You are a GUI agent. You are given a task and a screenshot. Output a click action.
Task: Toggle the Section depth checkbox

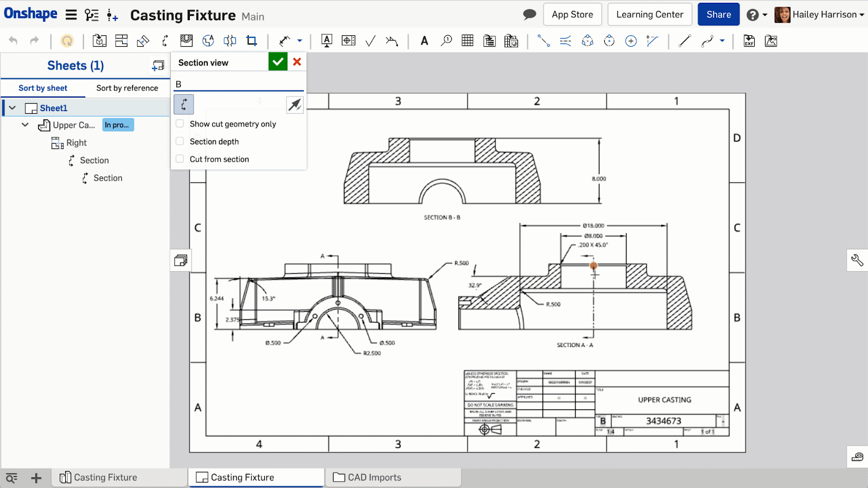pyautogui.click(x=180, y=142)
